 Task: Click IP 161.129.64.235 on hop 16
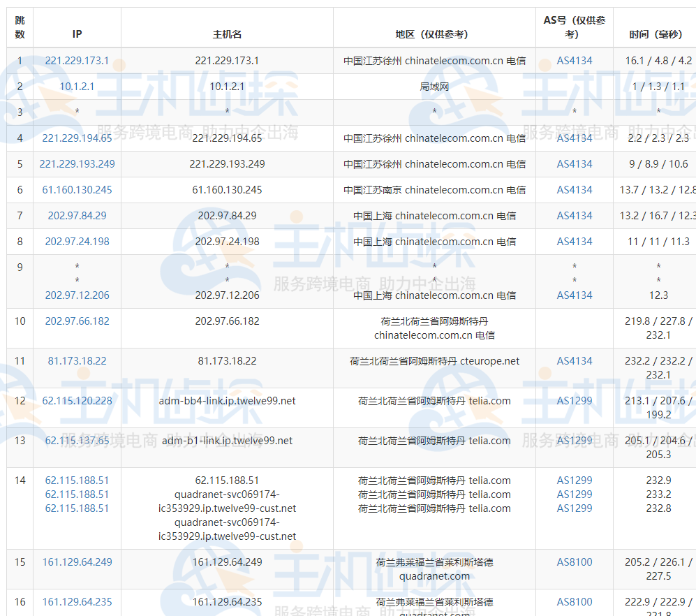click(76, 602)
